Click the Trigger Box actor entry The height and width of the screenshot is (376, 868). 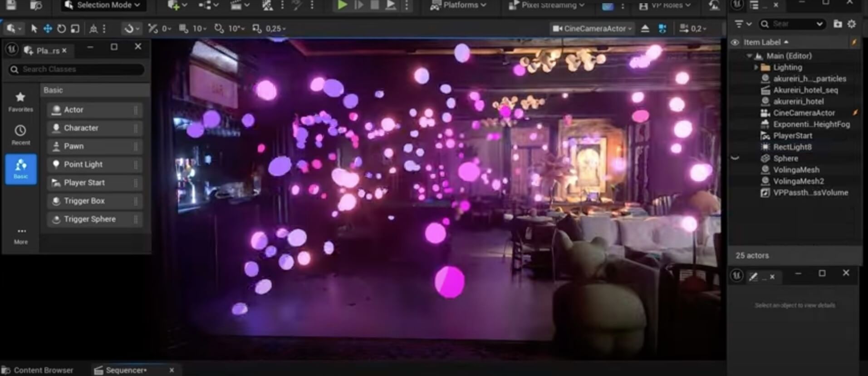coord(84,201)
